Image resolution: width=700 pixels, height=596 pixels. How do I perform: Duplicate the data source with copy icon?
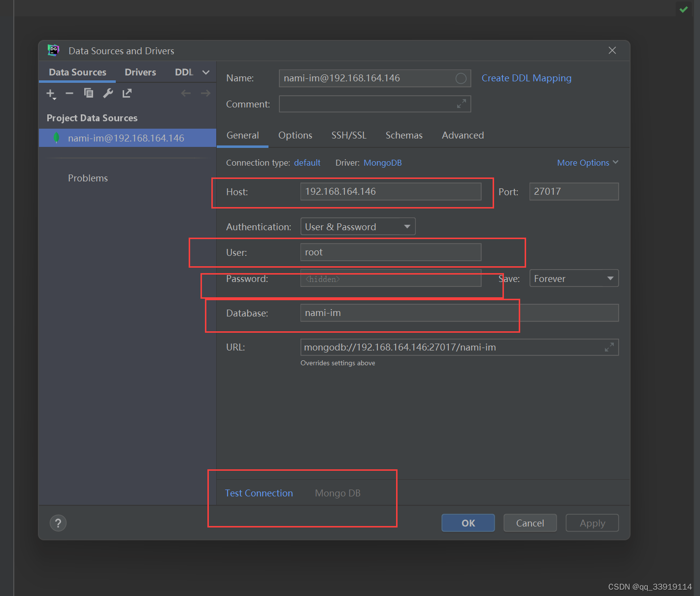[x=89, y=93]
